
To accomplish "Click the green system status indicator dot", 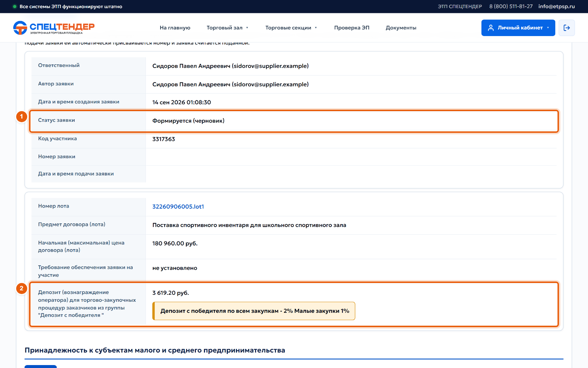I will click(x=15, y=7).
